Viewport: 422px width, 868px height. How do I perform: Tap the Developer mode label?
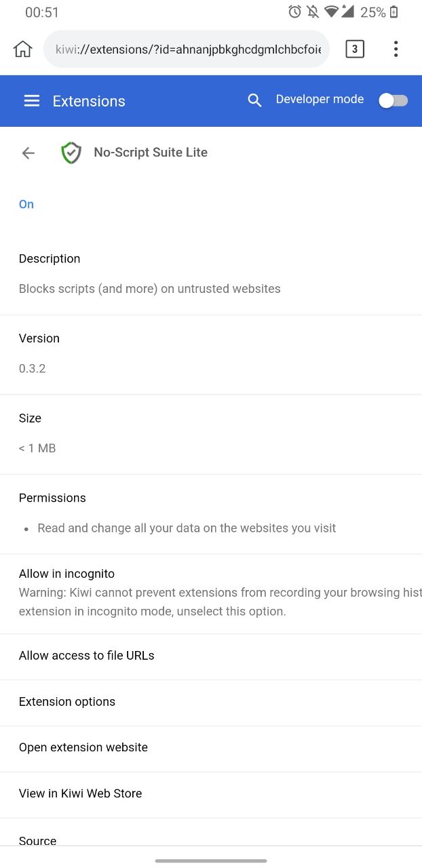[x=320, y=99]
